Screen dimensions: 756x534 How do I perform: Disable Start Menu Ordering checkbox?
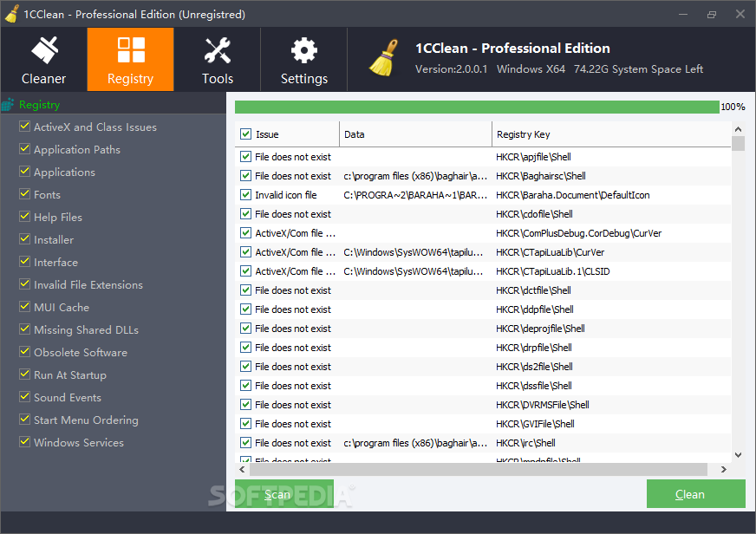[x=24, y=420]
